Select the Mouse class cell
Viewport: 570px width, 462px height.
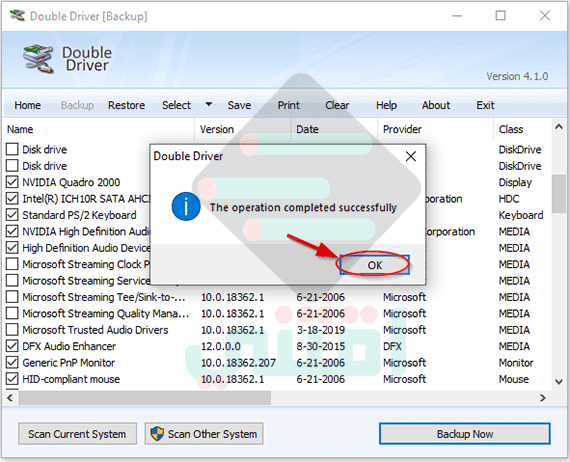click(x=514, y=379)
